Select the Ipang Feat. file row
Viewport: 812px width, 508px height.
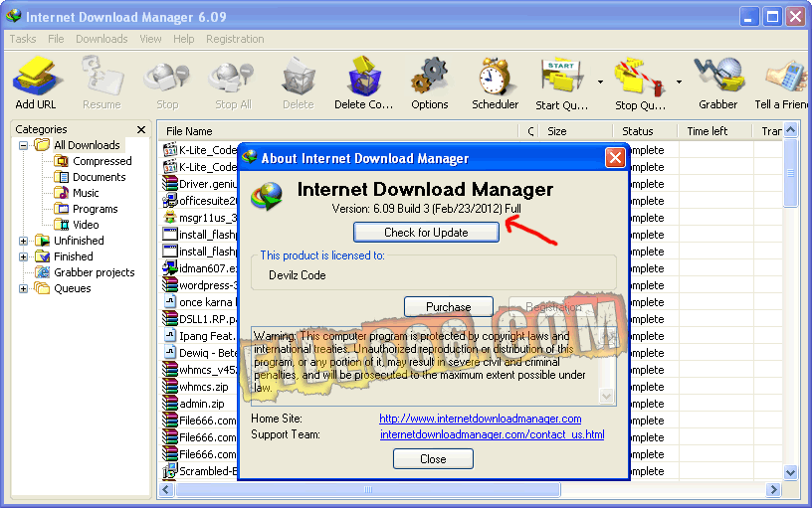200,336
